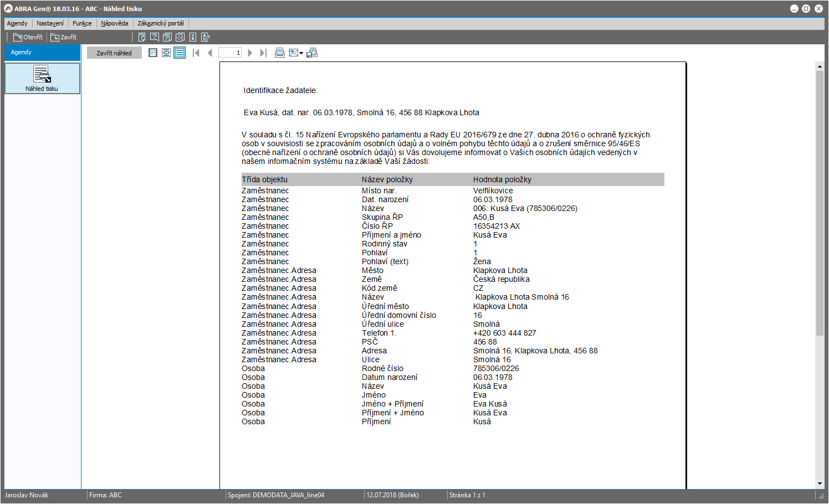This screenshot has width=829, height=504.
Task: Go to the first page of preview
Action: tap(196, 53)
